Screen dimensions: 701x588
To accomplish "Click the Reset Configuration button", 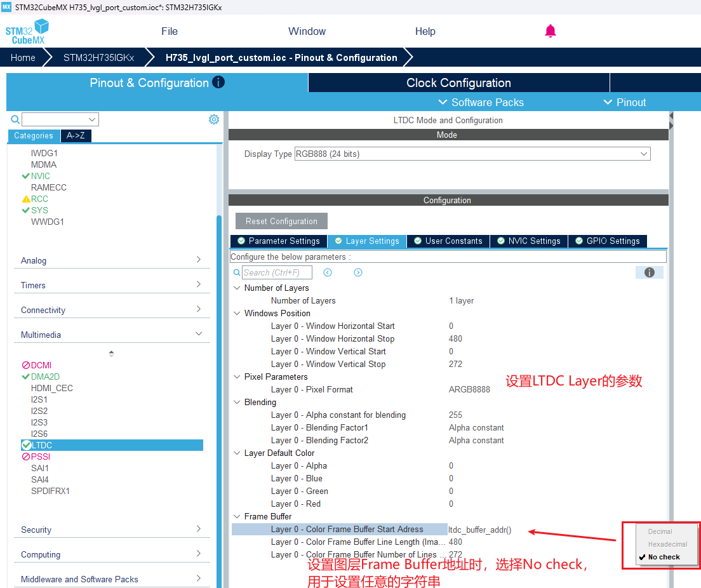I will 281,221.
